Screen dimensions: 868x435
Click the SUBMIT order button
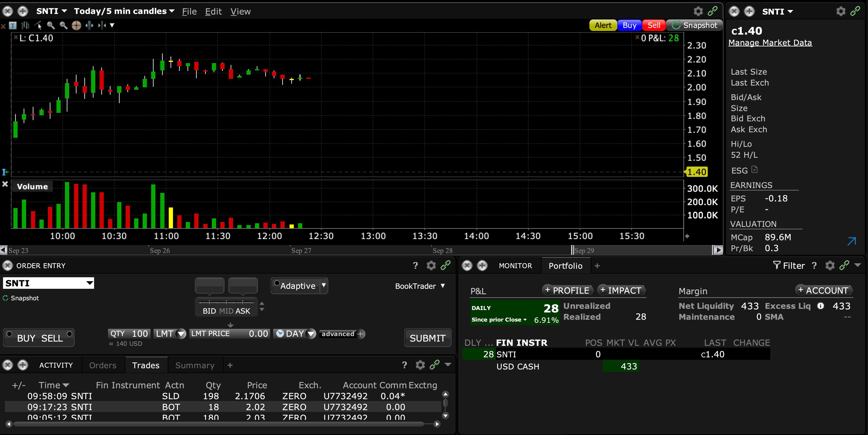point(427,338)
